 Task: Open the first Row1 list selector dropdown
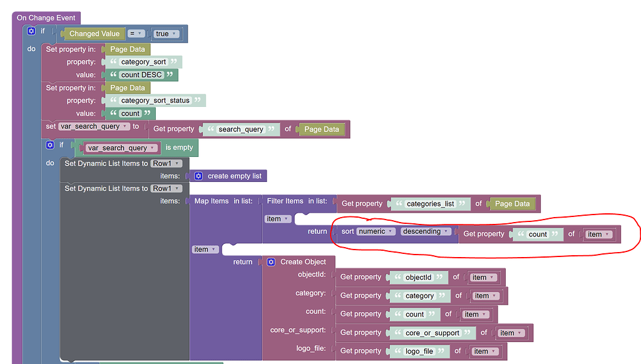[x=167, y=163]
